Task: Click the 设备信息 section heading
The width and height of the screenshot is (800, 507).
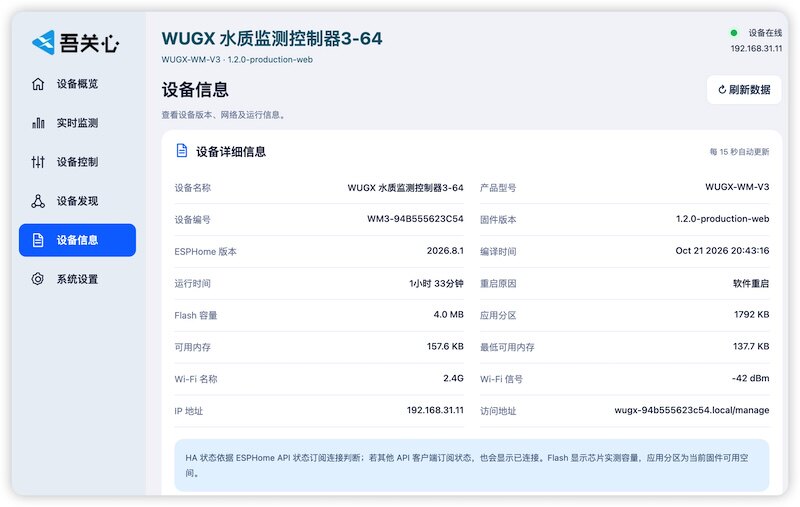Action: [x=195, y=90]
